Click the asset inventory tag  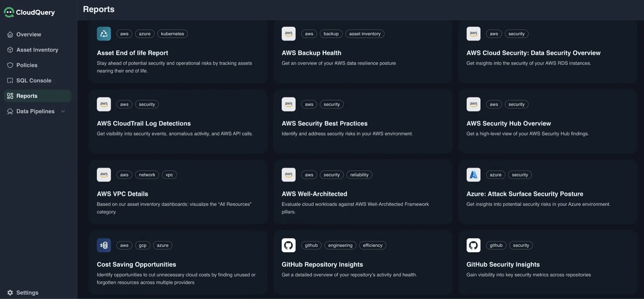coord(365,34)
